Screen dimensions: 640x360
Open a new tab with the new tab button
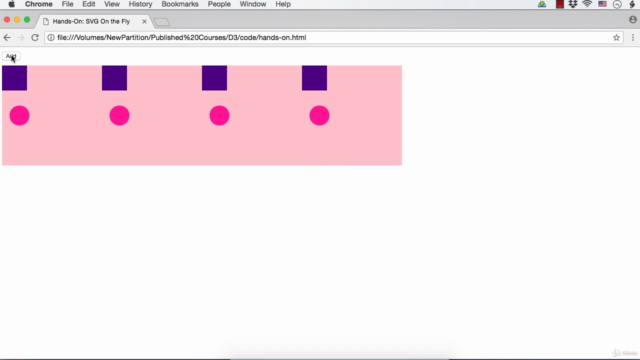click(x=162, y=22)
